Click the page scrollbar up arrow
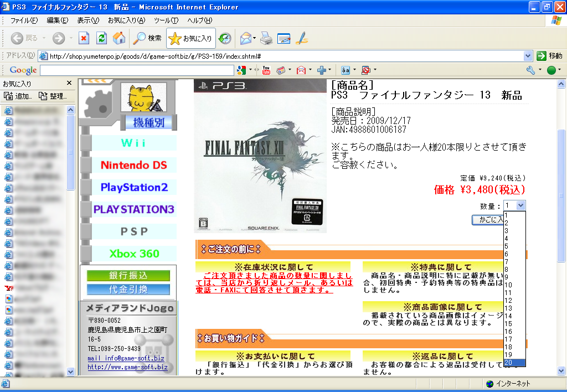Screen dimensions: 567x392 (x=561, y=84)
